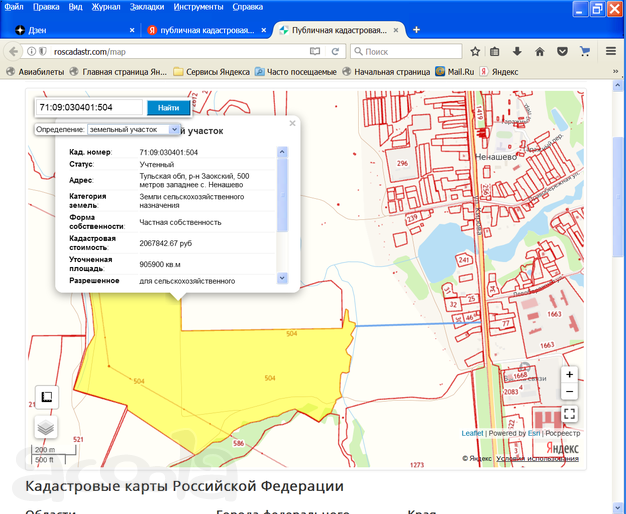626x514 pixels.
Task: Bookmark this page with the star icon
Action: click(475, 52)
